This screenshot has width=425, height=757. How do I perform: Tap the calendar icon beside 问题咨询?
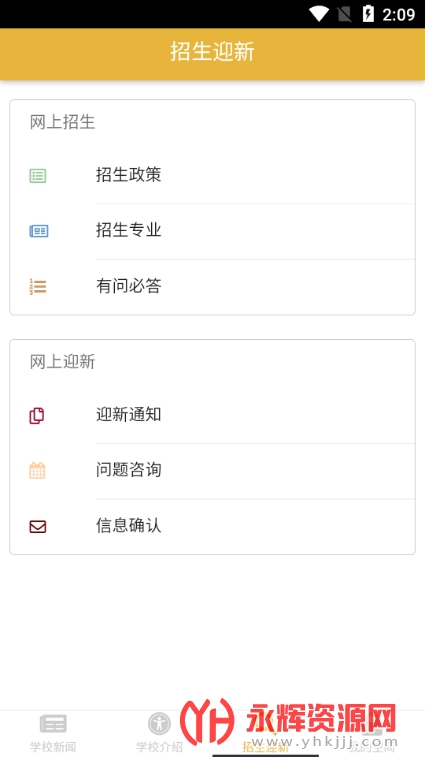coord(37,471)
